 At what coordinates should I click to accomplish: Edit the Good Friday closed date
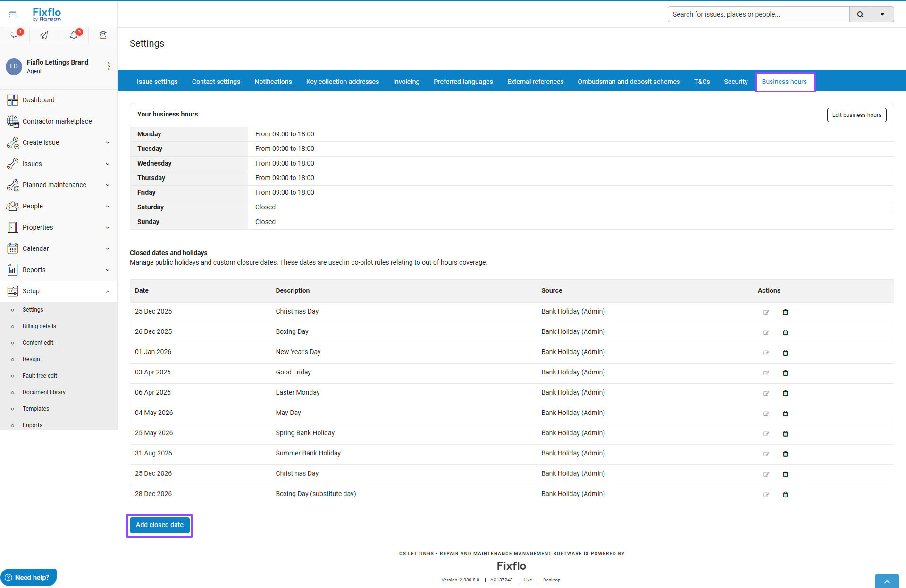coord(766,373)
